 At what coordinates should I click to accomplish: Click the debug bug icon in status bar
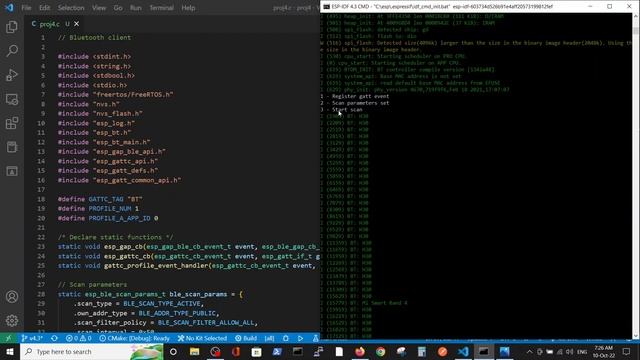pyautogui.click(x=286, y=338)
